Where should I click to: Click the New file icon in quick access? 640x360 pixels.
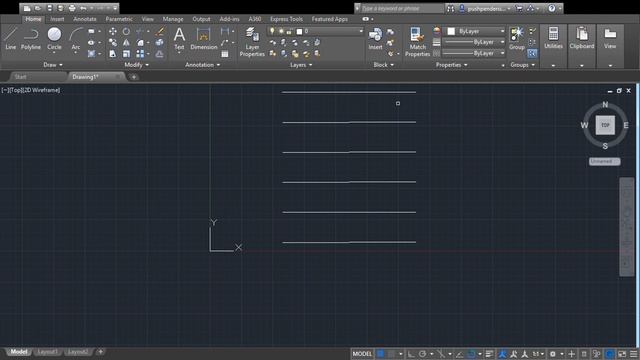[27, 8]
